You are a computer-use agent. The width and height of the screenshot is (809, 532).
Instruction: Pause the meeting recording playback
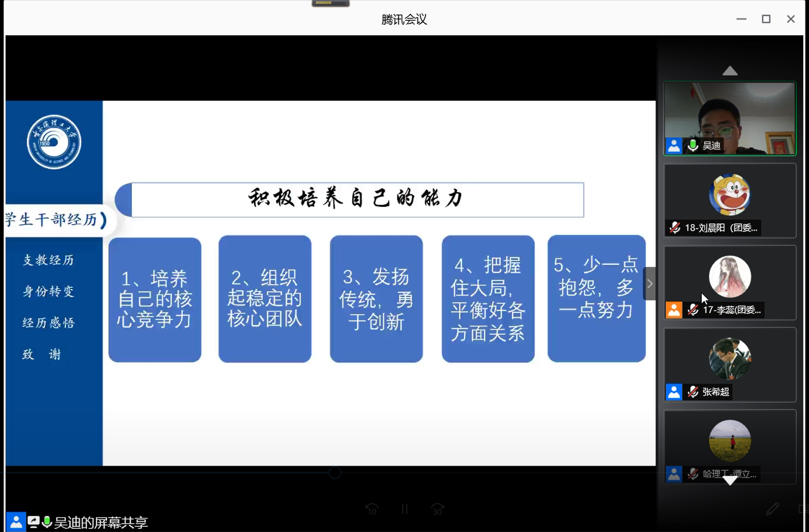[x=404, y=509]
